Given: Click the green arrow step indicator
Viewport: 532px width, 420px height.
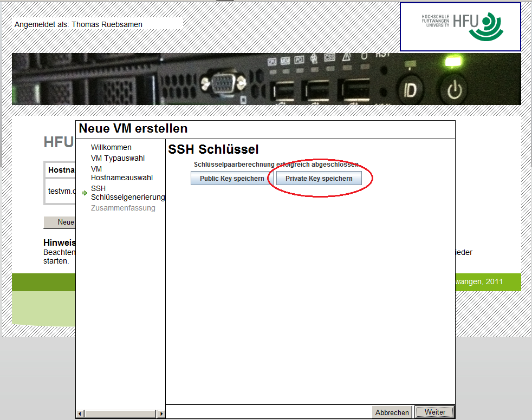Looking at the screenshot, I should click(x=85, y=192).
